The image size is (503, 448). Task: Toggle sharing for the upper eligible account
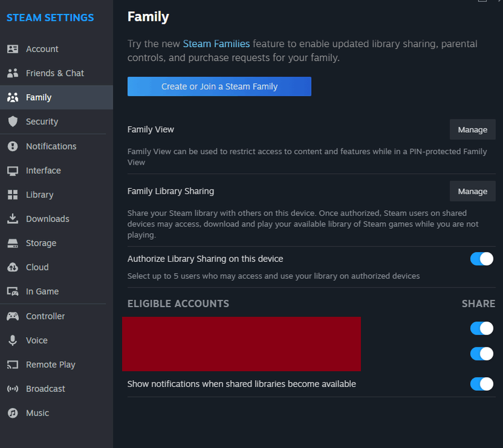pyautogui.click(x=482, y=328)
